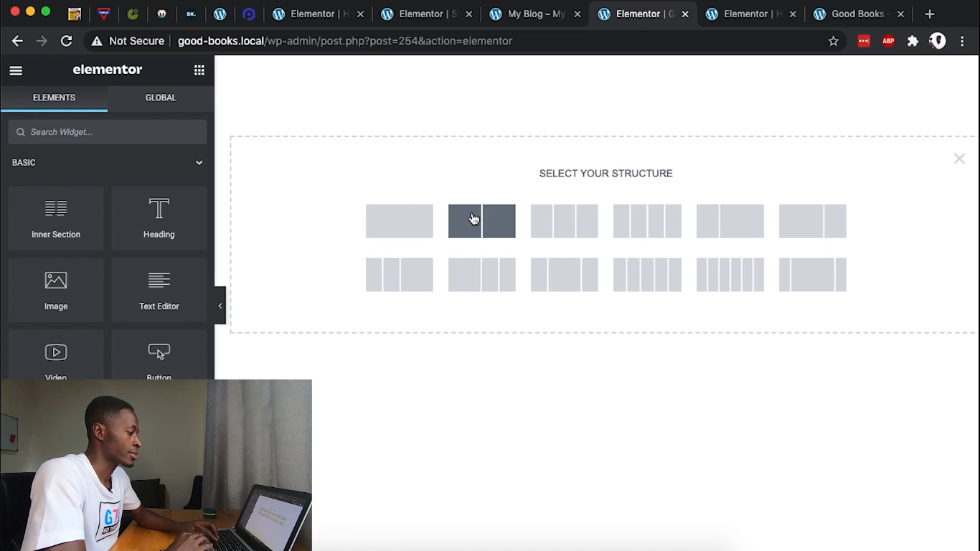The image size is (980, 551).
Task: Switch to the My Blog tab
Action: [535, 14]
